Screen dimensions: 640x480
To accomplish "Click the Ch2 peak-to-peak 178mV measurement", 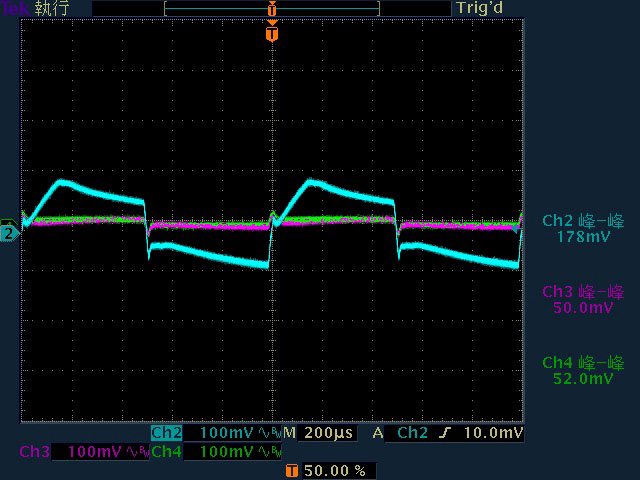I will 581,228.
